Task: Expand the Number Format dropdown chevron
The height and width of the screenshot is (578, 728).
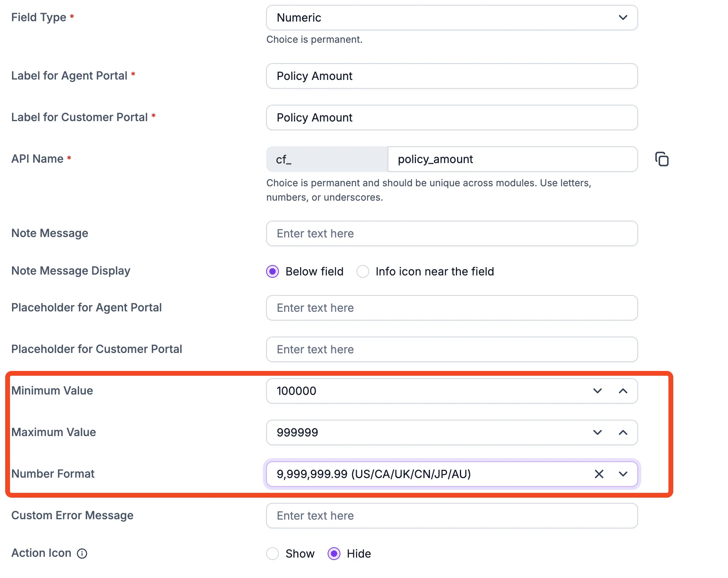Action: pyautogui.click(x=623, y=474)
